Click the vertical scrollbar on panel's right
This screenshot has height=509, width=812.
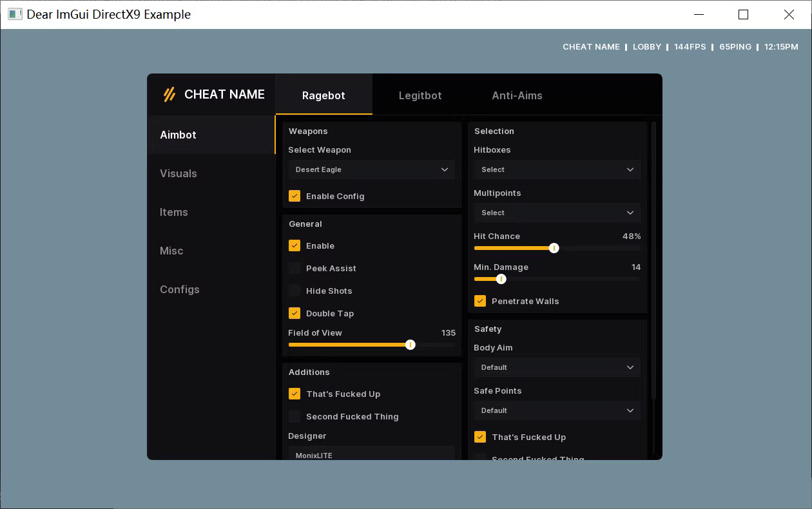pyautogui.click(x=654, y=258)
